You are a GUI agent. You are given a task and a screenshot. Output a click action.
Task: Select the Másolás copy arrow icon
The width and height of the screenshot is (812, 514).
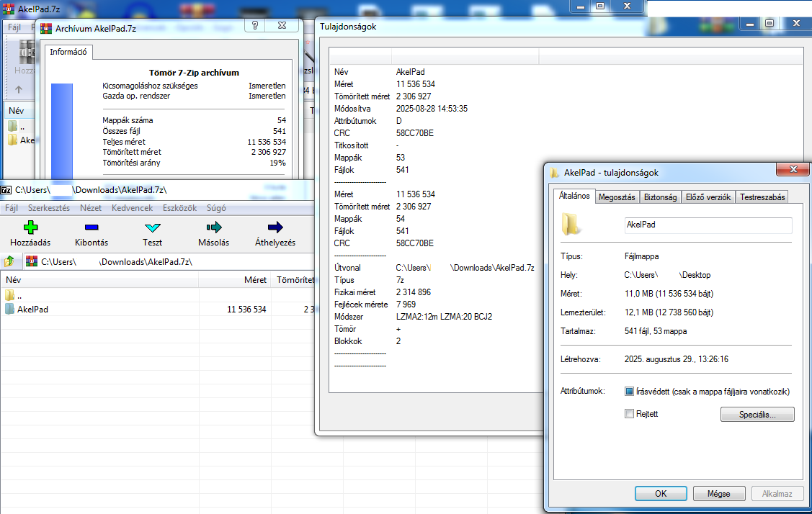[x=213, y=227]
